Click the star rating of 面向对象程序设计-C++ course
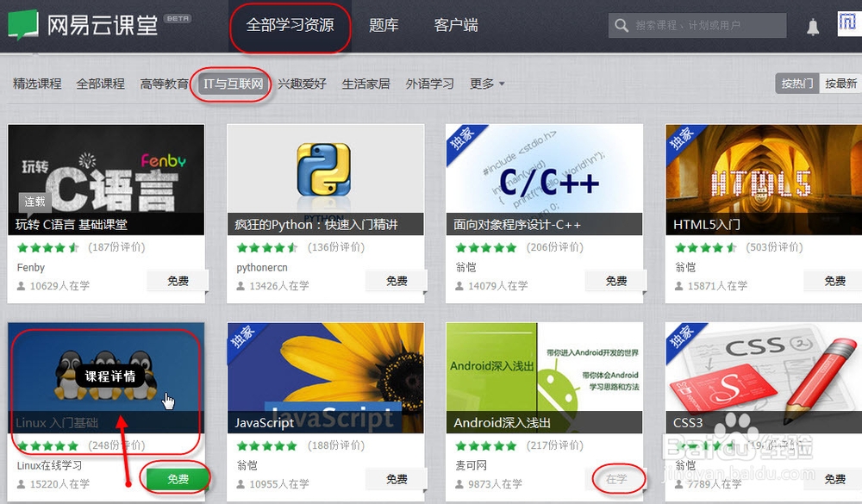Image resolution: width=862 pixels, height=504 pixels. (486, 248)
